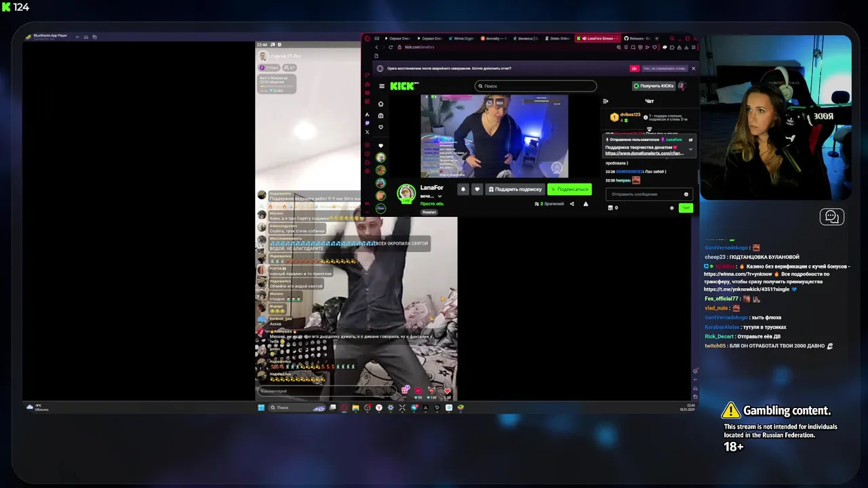Open Home in the Kick sidebar
Screen dimensions: 868x488
pos(380,104)
